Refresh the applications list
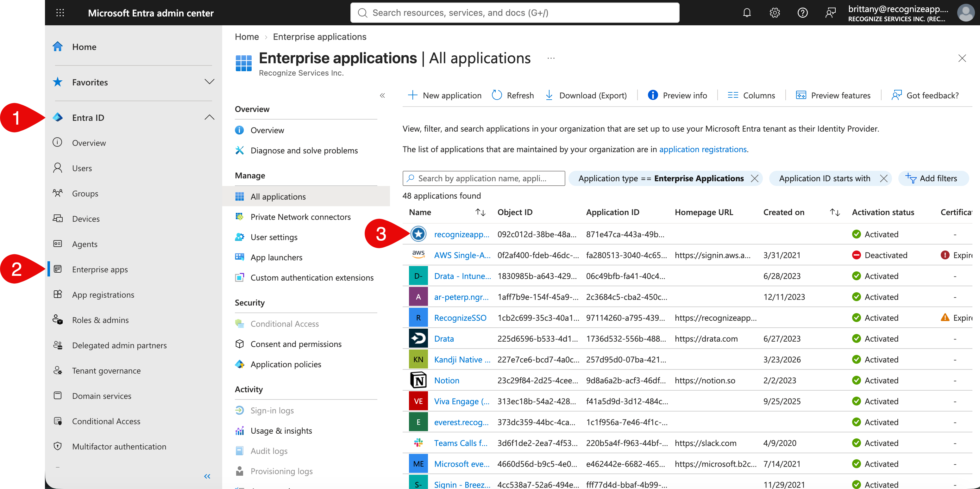Viewport: 980px width, 489px height. (x=512, y=96)
